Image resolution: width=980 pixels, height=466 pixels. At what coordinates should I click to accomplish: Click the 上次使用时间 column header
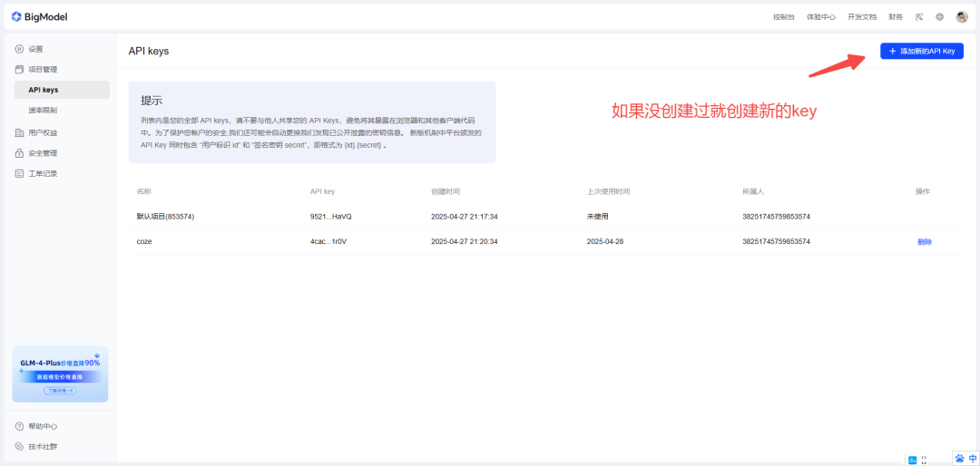(609, 191)
